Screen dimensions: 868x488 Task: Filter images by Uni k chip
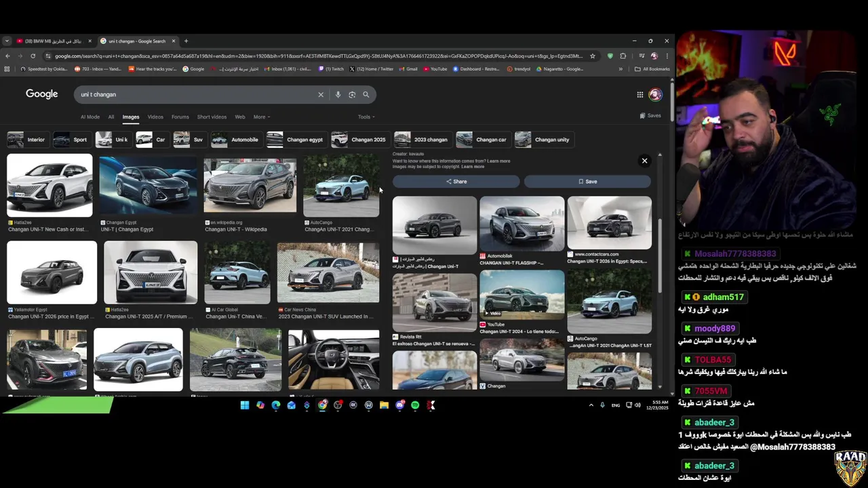[x=113, y=140]
